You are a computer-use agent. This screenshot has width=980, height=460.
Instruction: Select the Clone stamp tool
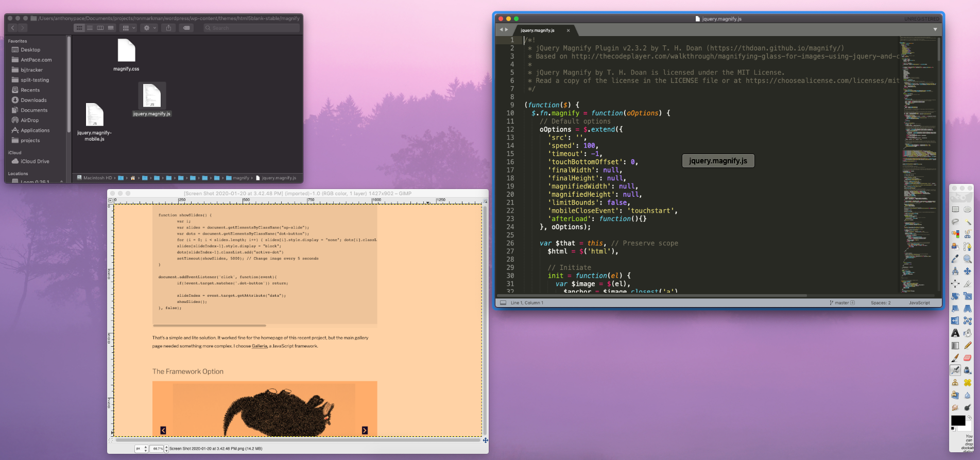pos(955,382)
